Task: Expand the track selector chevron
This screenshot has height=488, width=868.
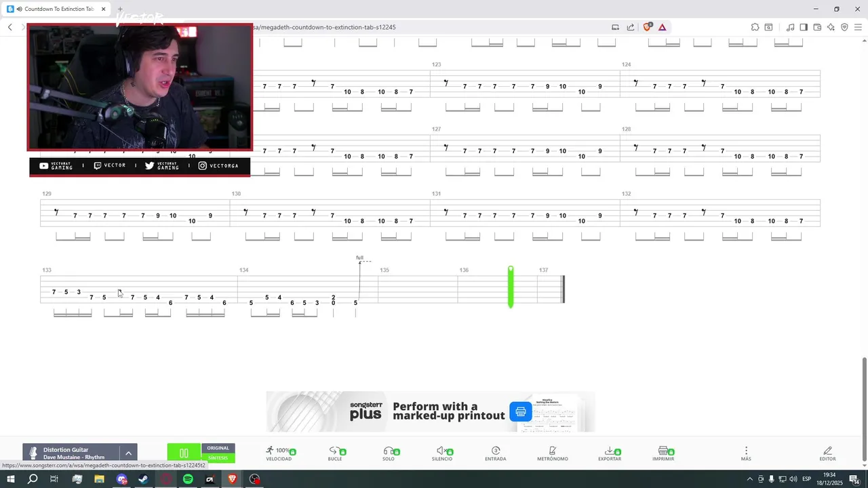Action: tap(128, 453)
